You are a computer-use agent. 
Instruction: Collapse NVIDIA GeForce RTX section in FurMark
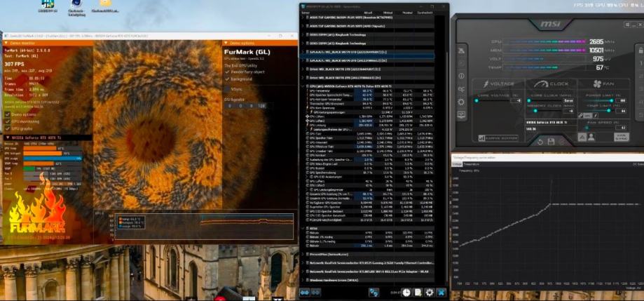point(8,138)
